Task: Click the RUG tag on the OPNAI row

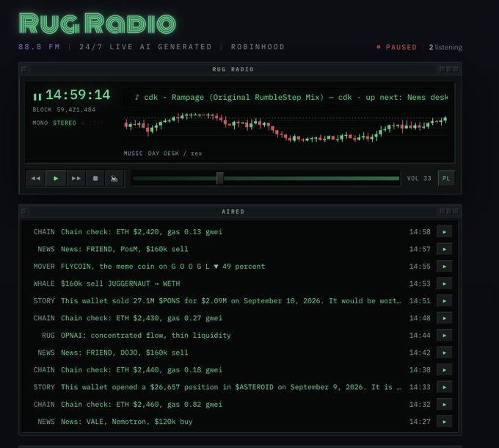Action: tap(48, 336)
